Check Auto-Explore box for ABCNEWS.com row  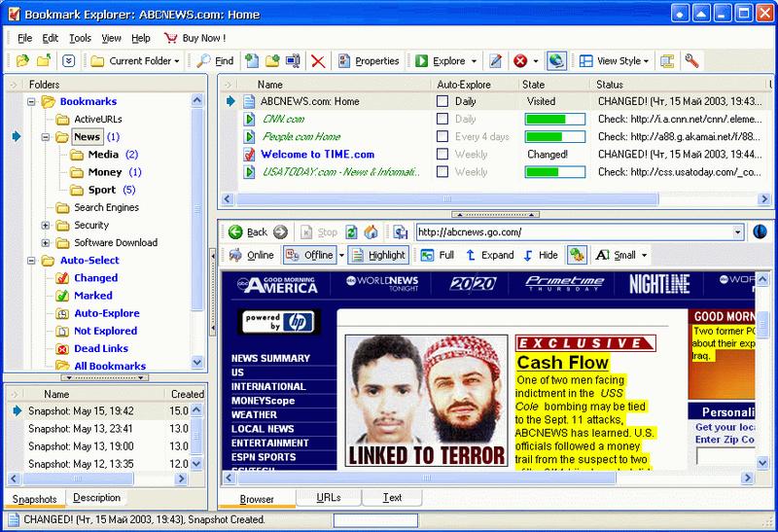pos(442,101)
